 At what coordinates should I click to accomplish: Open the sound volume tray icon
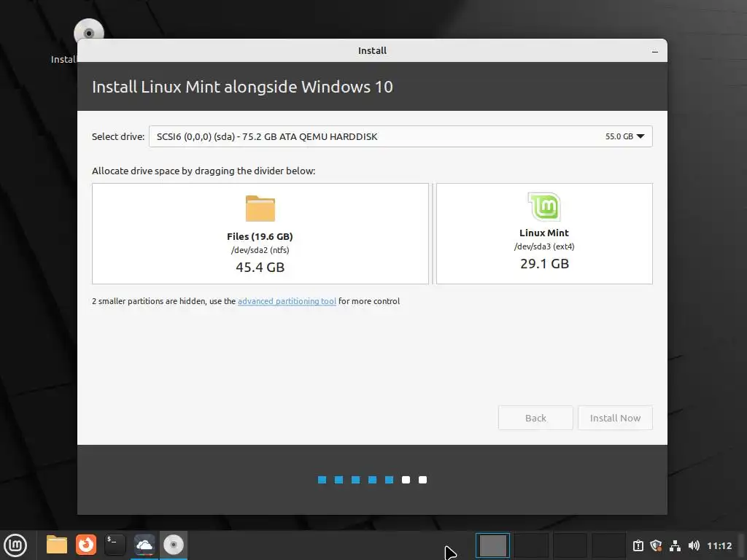pyautogui.click(x=694, y=545)
